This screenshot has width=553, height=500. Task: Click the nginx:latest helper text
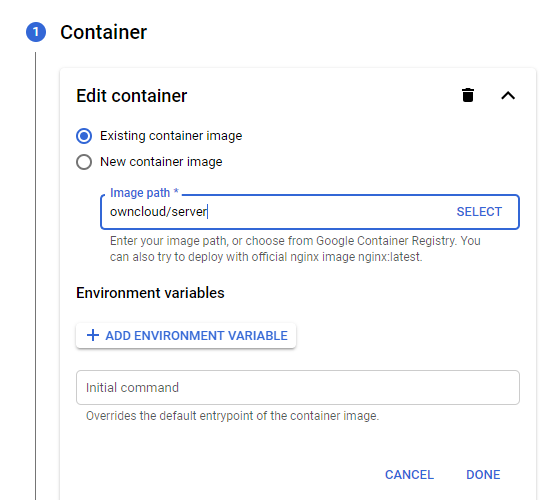[390, 257]
